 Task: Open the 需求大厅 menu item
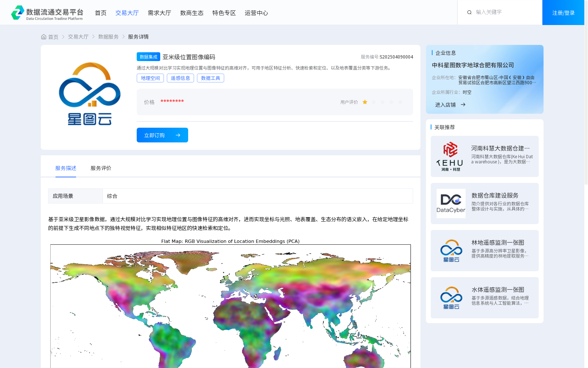pos(159,13)
